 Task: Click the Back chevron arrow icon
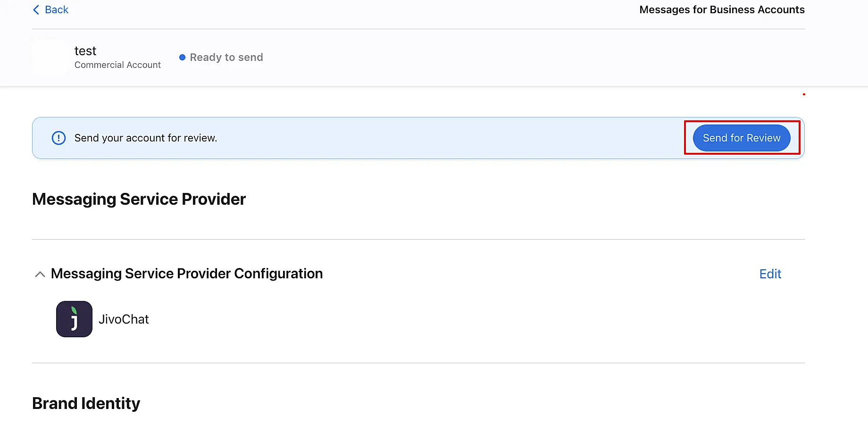(36, 10)
